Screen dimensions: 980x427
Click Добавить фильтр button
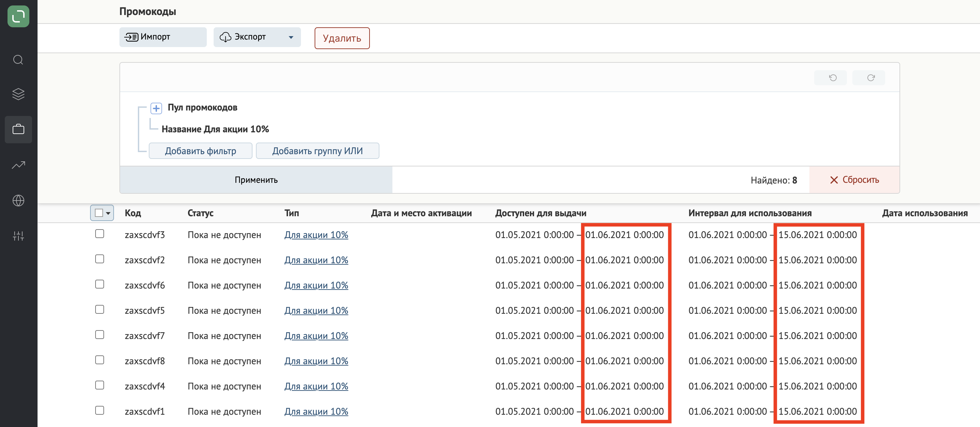(x=201, y=151)
